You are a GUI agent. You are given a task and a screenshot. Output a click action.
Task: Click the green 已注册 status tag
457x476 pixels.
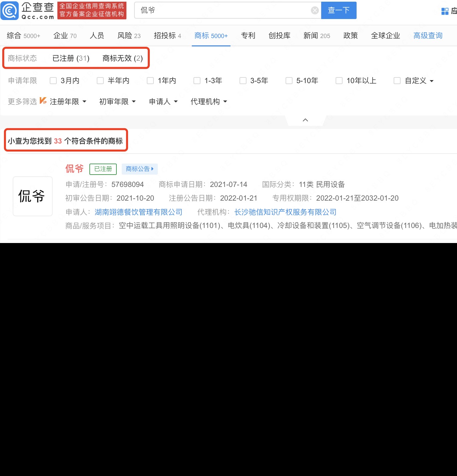click(x=103, y=169)
